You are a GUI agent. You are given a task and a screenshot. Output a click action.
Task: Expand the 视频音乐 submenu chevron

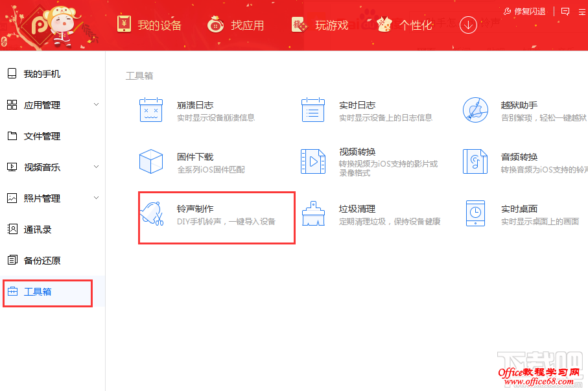(x=97, y=167)
